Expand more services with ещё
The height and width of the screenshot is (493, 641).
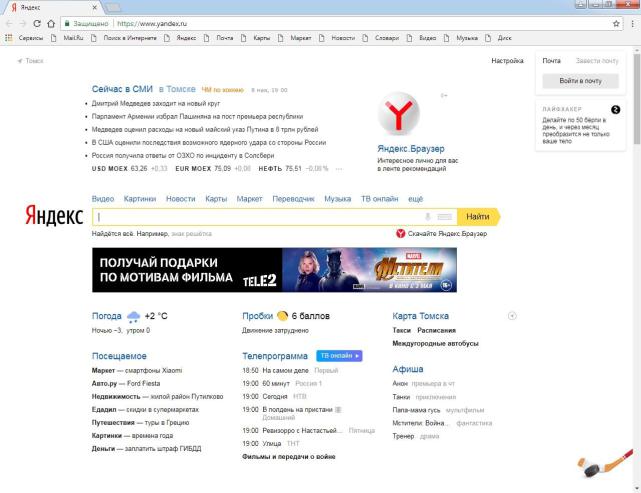pos(415,199)
